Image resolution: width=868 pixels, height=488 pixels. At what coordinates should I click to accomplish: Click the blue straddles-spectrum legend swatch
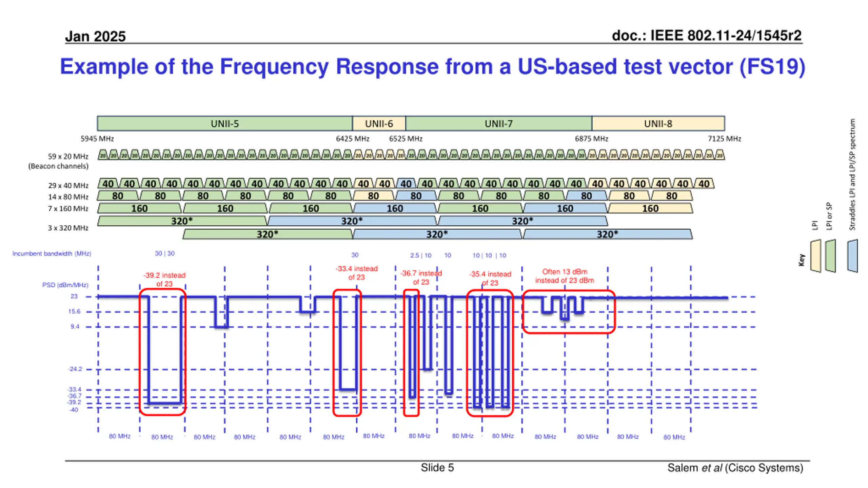tap(852, 256)
